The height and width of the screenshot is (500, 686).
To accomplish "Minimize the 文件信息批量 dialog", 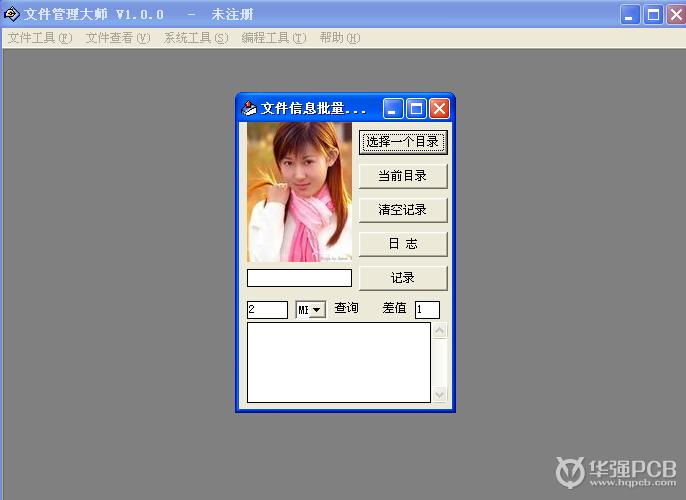I will (394, 108).
